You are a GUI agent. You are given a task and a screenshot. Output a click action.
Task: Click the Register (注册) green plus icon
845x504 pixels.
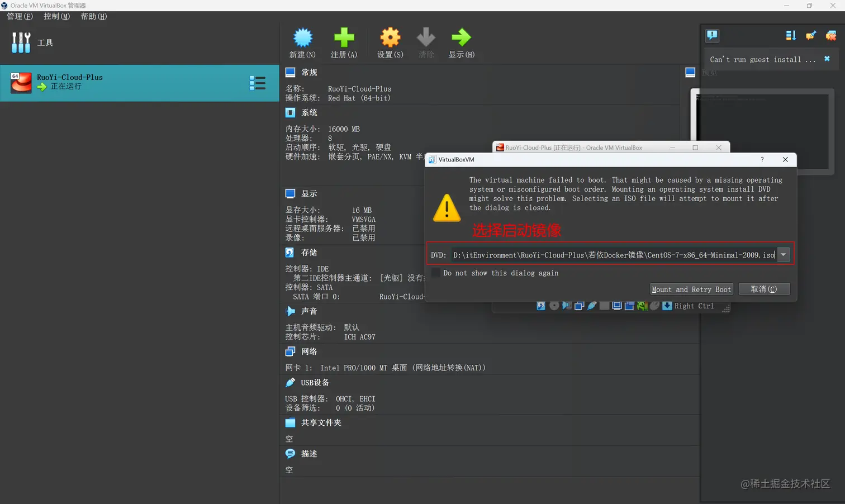[x=344, y=37]
